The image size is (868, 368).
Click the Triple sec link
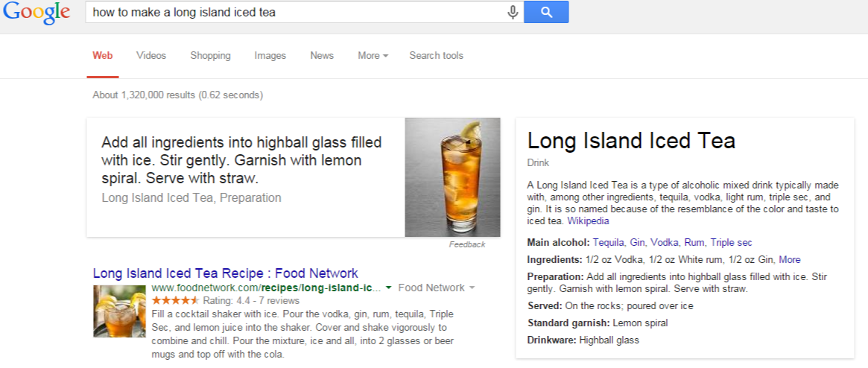(x=731, y=243)
